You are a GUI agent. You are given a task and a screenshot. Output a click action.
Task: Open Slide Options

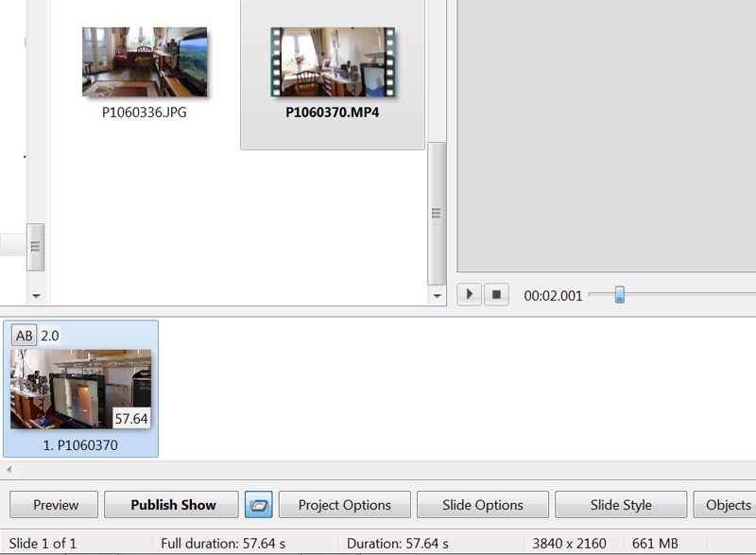(483, 505)
